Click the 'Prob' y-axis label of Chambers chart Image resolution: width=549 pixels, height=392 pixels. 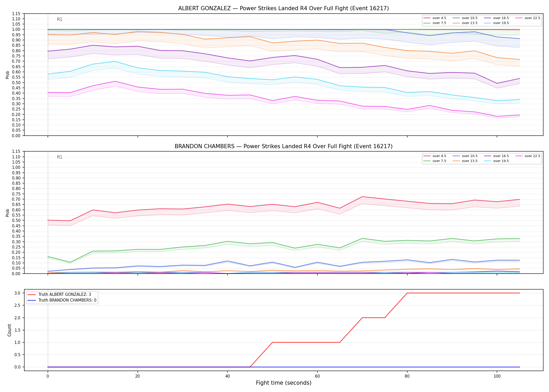pyautogui.click(x=8, y=213)
